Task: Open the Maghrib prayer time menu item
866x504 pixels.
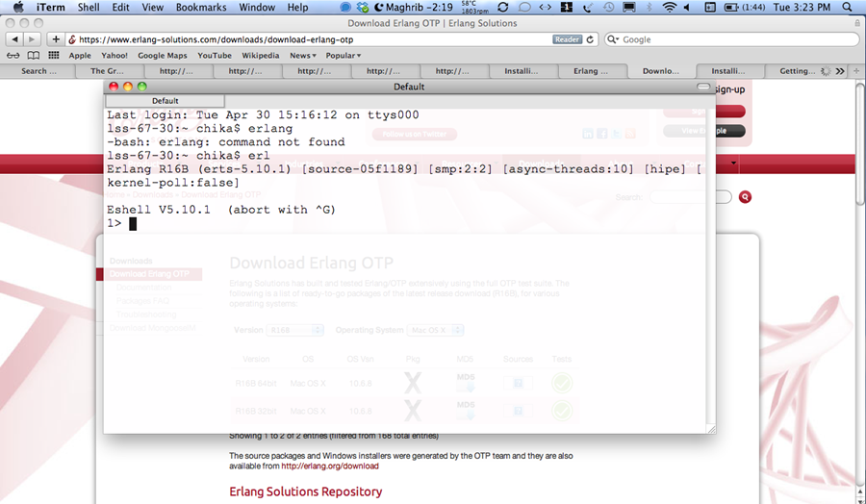Action: tap(414, 7)
